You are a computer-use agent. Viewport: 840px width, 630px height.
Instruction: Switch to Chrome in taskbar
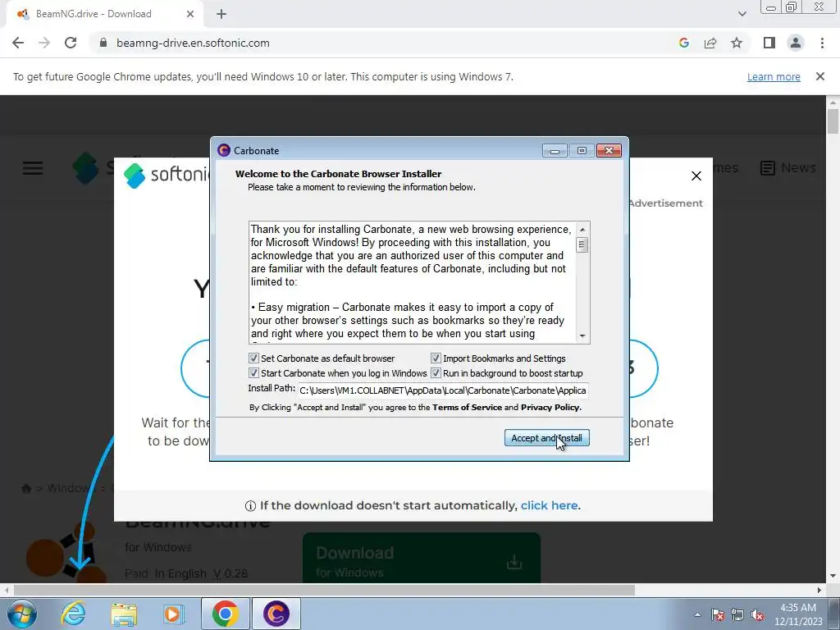click(225, 614)
